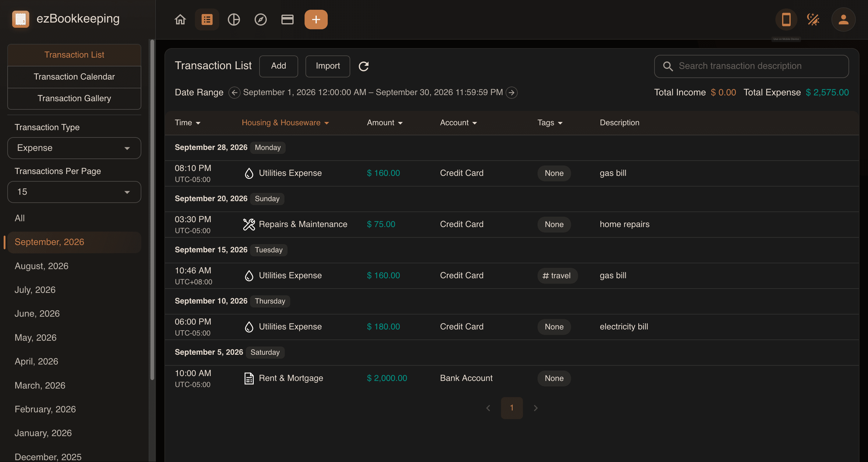Click the ezBookkeeping logo icon
868x462 pixels.
point(20,19)
